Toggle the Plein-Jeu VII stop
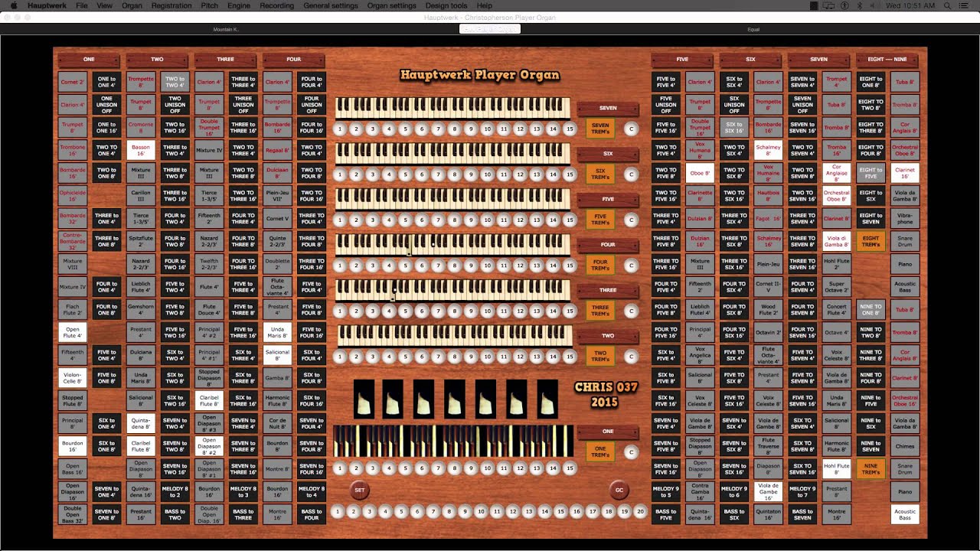The image size is (980, 551). [x=277, y=195]
